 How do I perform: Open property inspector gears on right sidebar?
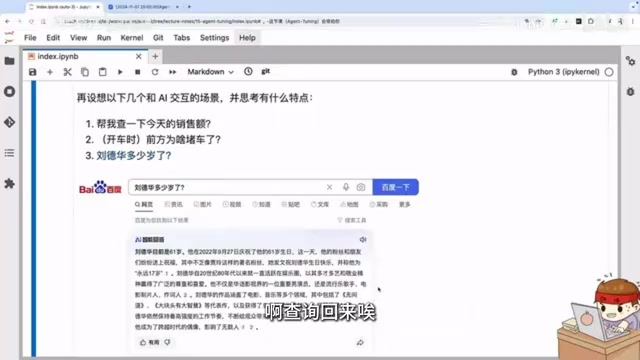[630, 61]
